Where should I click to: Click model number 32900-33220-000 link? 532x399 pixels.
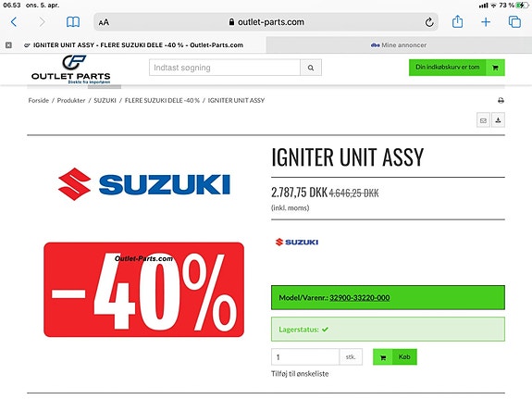pos(359,298)
